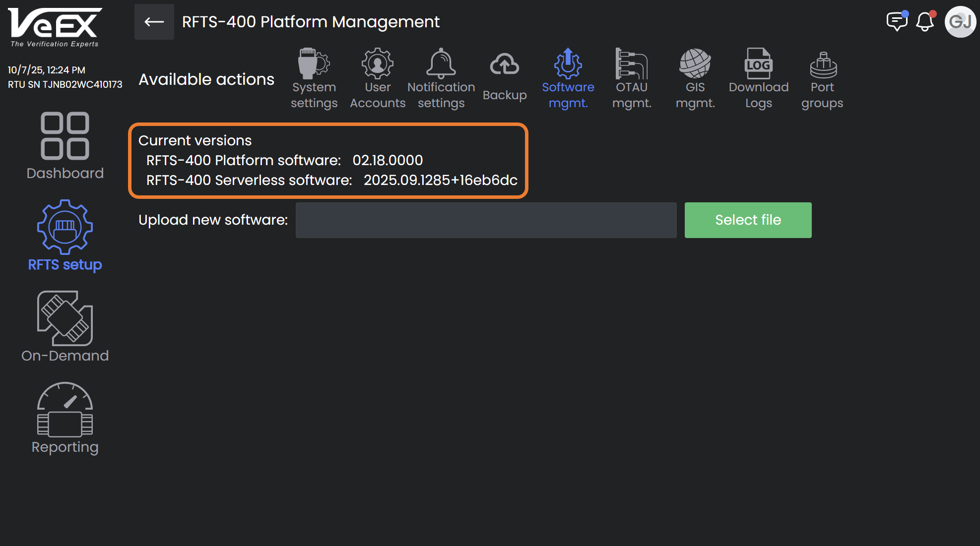
Task: Select Software mgmt. action
Action: click(x=568, y=79)
